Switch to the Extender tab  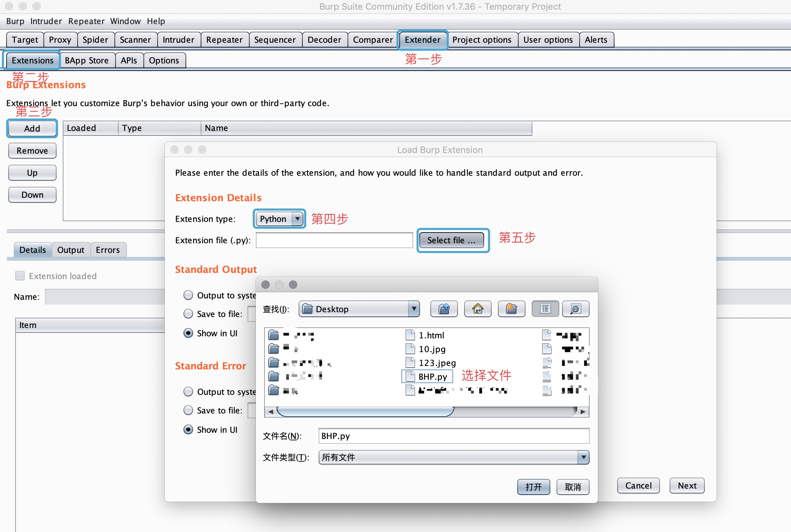point(423,40)
